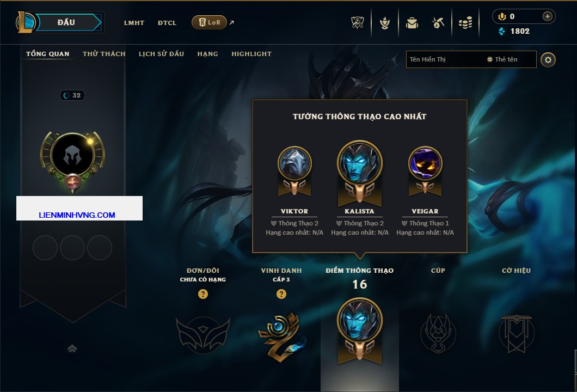Image resolution: width=577 pixels, height=392 pixels.
Task: Open the Loot hextech crafting icon
Action: point(438,23)
